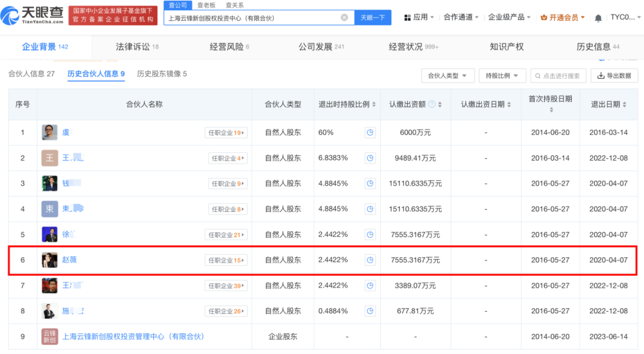Expand 任职企业 21 in row 5
Viewport: 644px width, 354px height.
point(226,235)
